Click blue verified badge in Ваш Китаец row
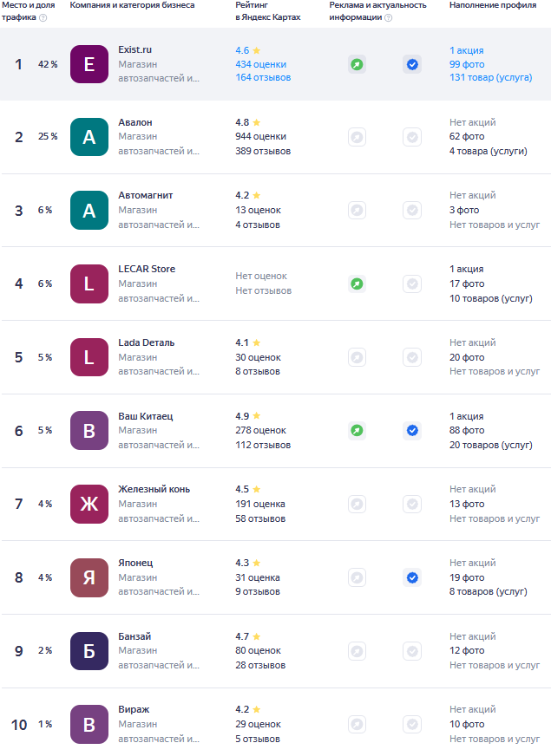 point(412,431)
